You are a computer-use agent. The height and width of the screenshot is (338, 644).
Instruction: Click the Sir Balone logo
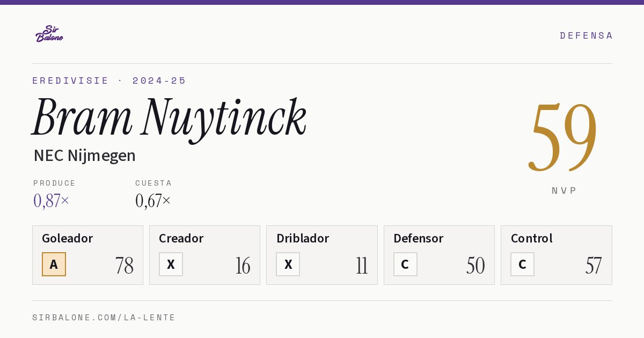[x=49, y=34]
